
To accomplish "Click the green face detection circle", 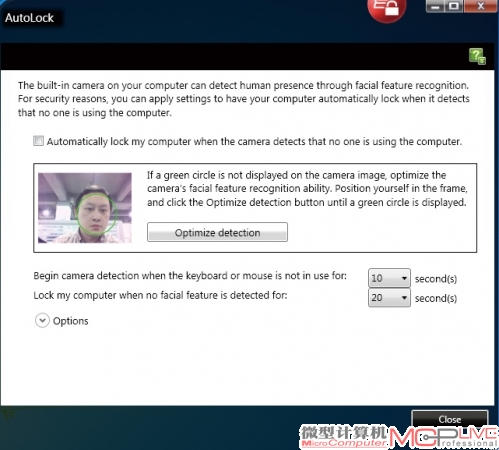I will pyautogui.click(x=96, y=214).
